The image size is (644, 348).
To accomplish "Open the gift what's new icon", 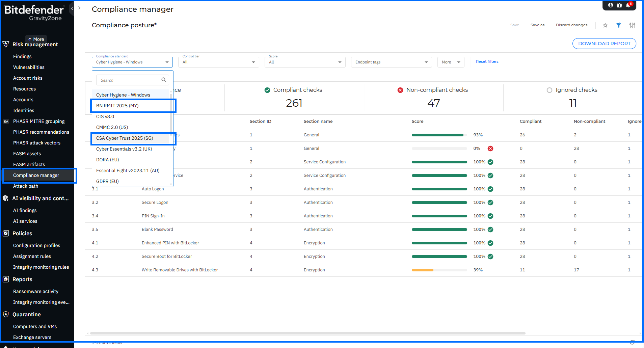I will [x=619, y=5].
